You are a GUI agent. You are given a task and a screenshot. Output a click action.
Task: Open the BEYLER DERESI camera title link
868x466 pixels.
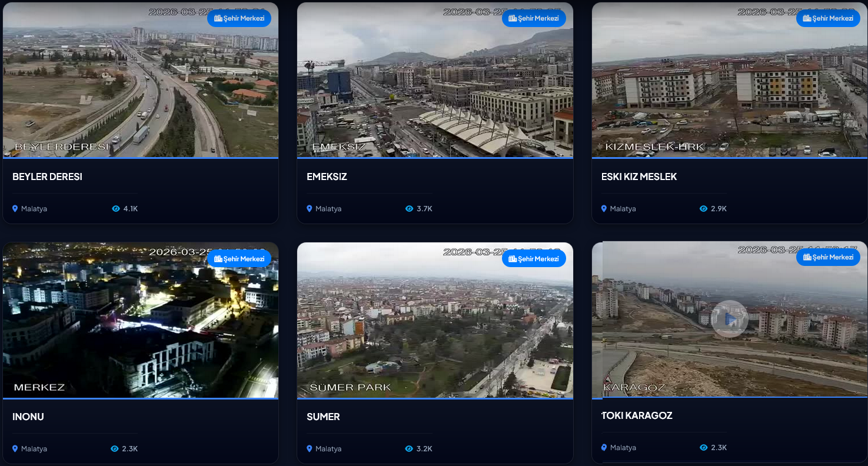46,177
